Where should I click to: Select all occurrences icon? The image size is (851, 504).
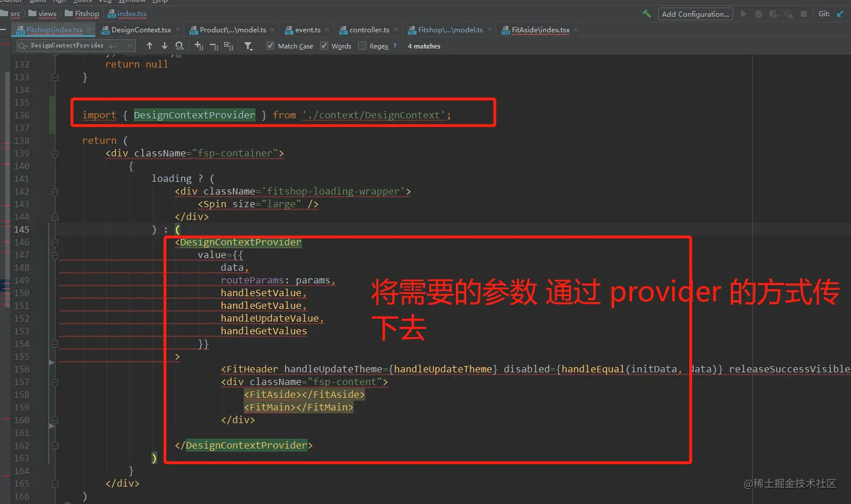(x=229, y=46)
